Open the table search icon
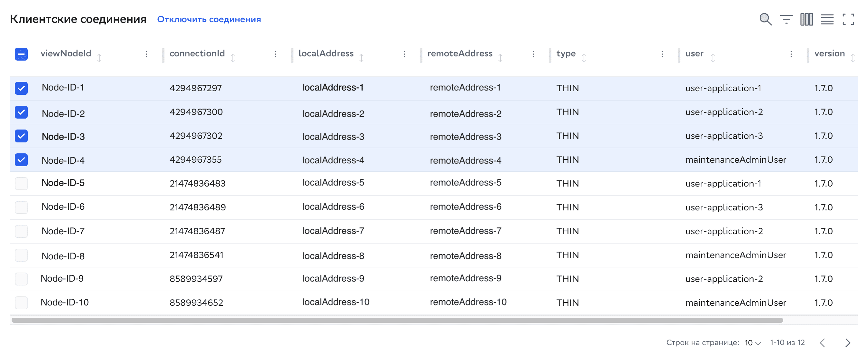The width and height of the screenshot is (868, 357). (x=765, y=20)
